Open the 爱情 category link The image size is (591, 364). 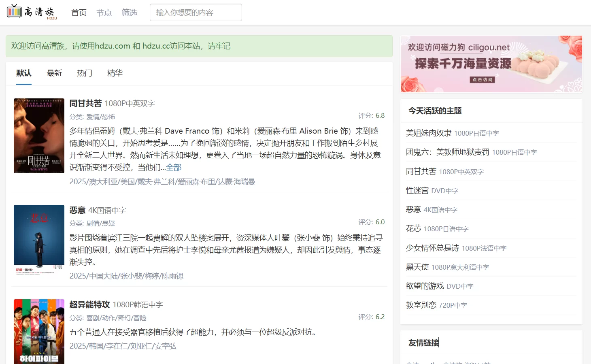94,116
